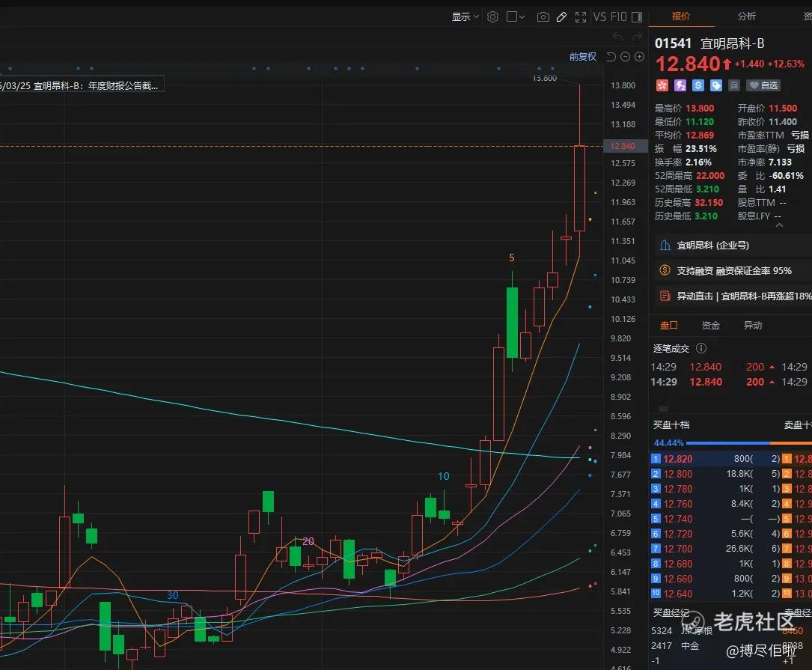The height and width of the screenshot is (670, 812).
Task: Click the blue tag badge icon
Action: click(x=715, y=85)
